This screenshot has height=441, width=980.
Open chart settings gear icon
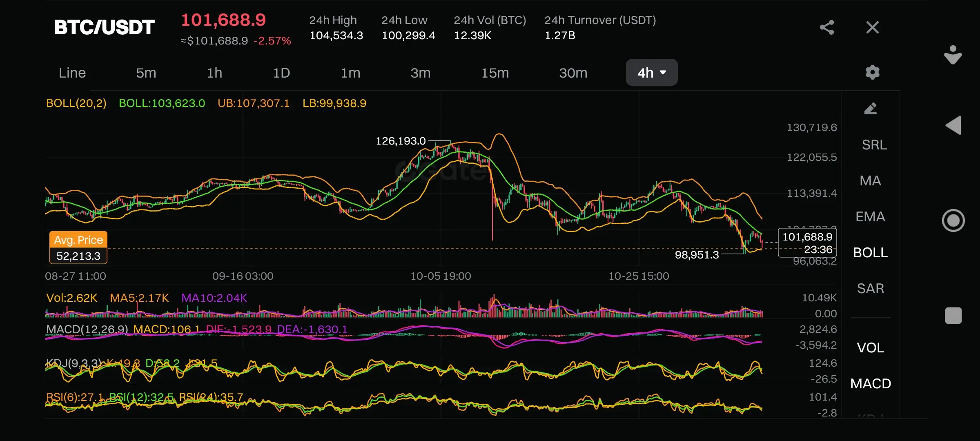pyautogui.click(x=872, y=72)
